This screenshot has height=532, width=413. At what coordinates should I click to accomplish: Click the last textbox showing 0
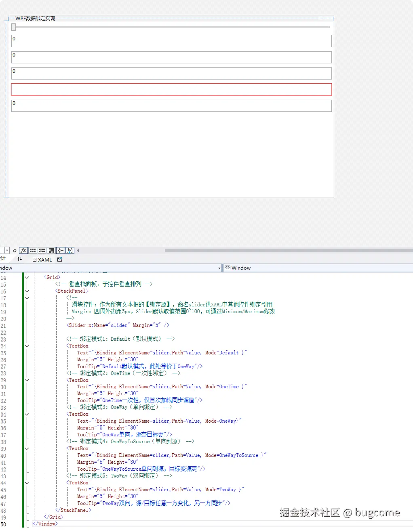[x=171, y=105]
